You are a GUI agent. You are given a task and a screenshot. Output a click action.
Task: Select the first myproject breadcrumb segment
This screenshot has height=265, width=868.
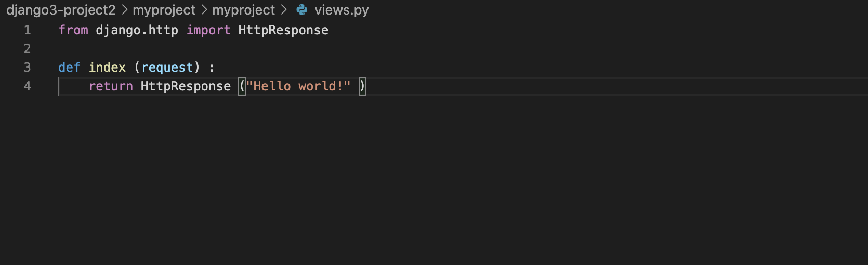pyautogui.click(x=164, y=10)
